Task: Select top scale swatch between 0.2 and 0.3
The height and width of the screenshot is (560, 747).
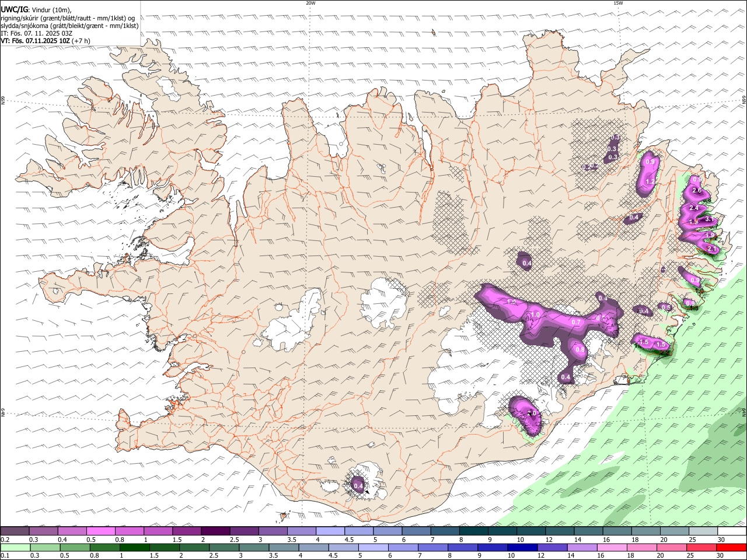Action: coord(15,531)
